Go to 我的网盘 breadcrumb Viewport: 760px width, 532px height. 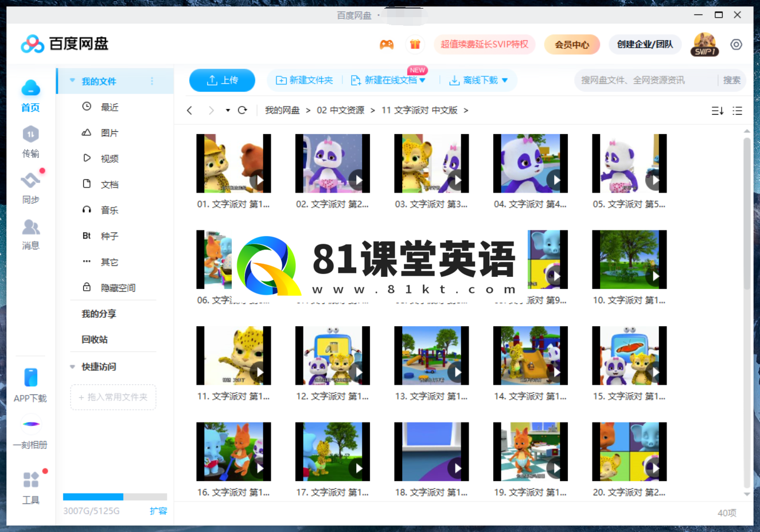[282, 110]
